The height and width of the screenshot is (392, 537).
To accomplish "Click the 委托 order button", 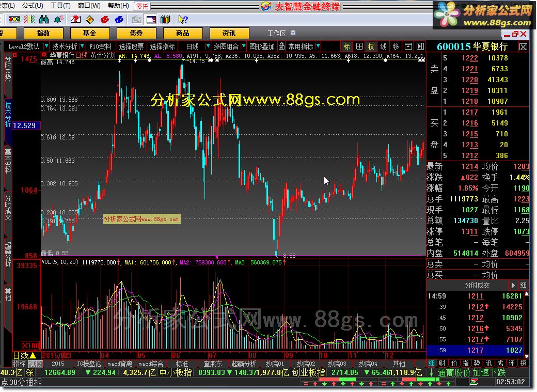I will 142,6.
